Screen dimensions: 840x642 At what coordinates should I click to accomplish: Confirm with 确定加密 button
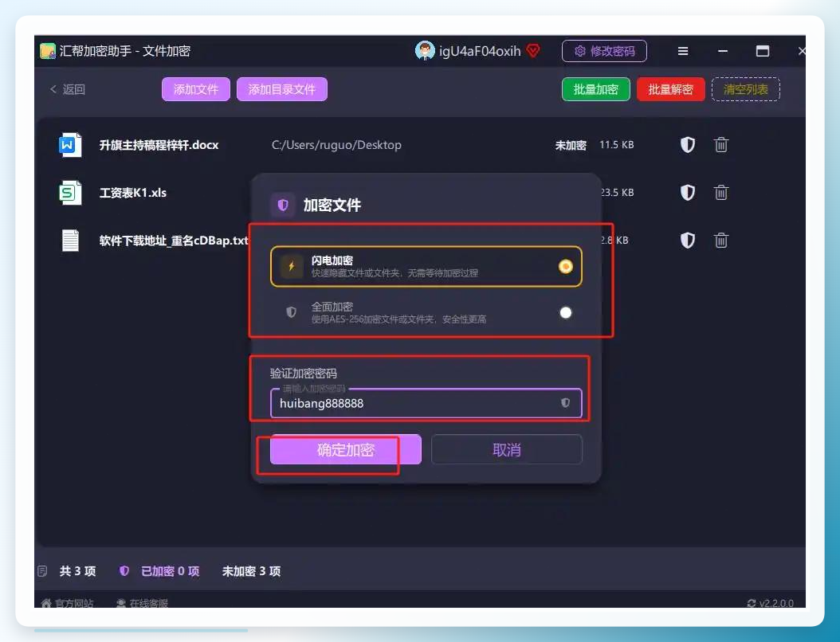(346, 450)
